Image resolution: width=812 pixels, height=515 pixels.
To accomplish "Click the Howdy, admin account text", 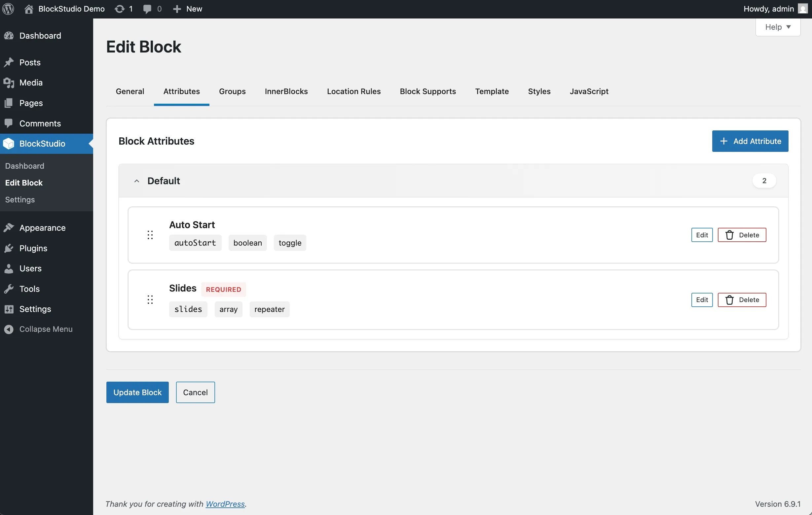I will tap(768, 9).
